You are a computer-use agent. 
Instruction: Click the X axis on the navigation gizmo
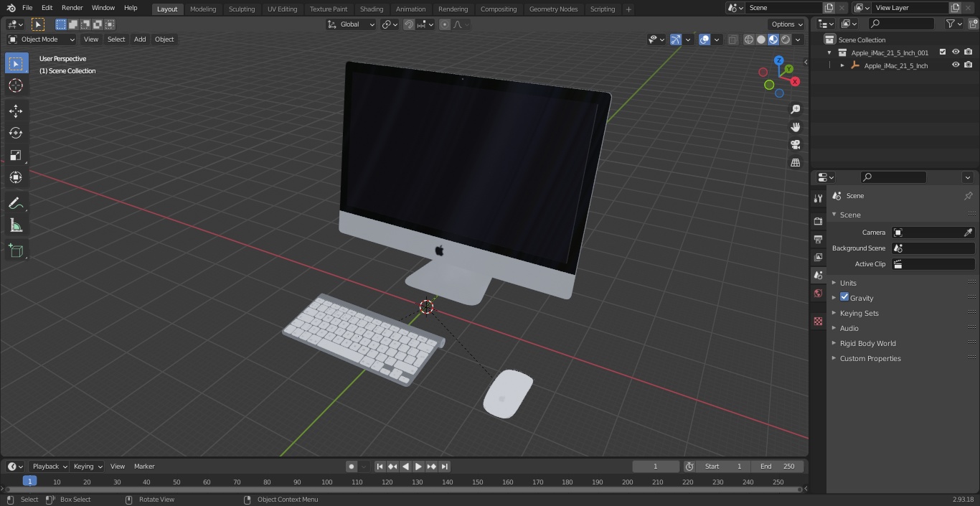point(795,82)
